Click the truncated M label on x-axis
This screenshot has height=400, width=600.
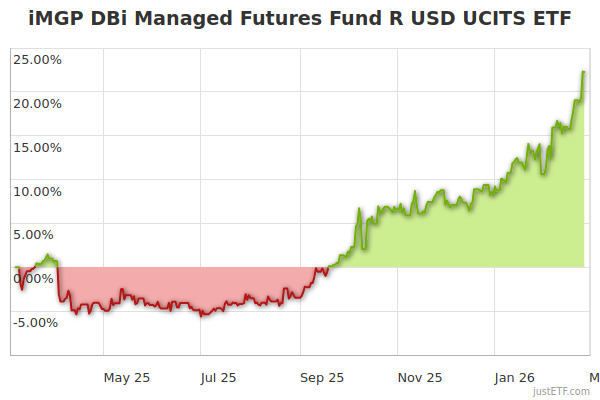[593, 377]
